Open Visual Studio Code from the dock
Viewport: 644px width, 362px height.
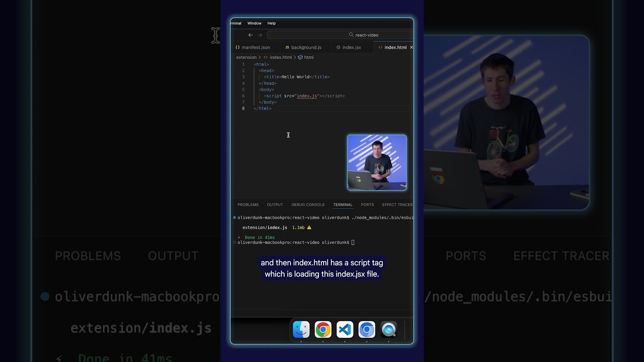345,330
